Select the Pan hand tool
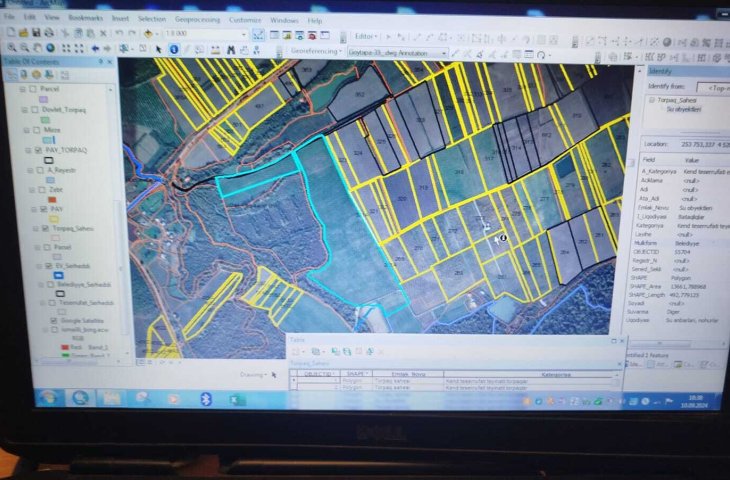Screen dimensions: 730x480 [39, 48]
